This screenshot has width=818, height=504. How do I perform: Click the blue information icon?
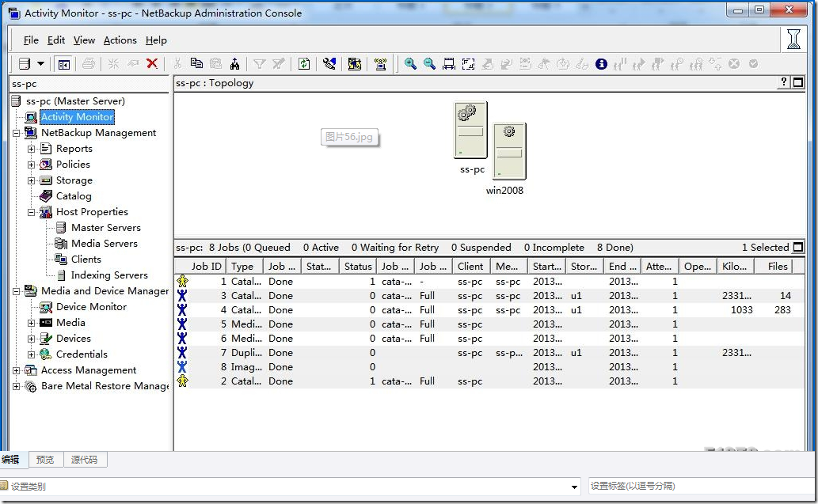tap(602, 63)
